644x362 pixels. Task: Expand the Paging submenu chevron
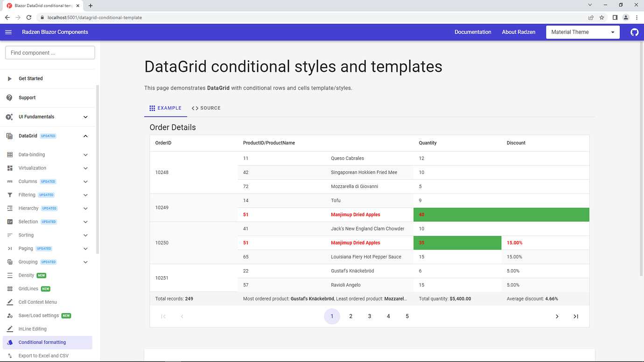pos(85,249)
